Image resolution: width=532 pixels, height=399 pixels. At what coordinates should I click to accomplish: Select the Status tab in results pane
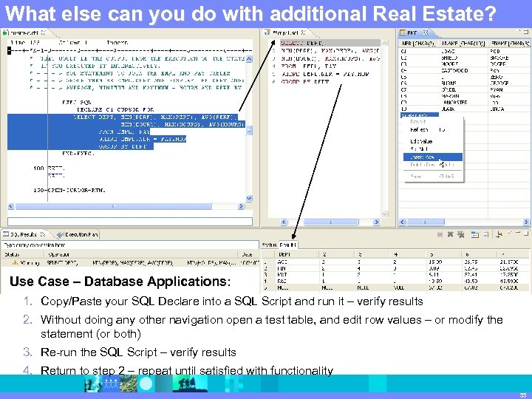point(269,245)
